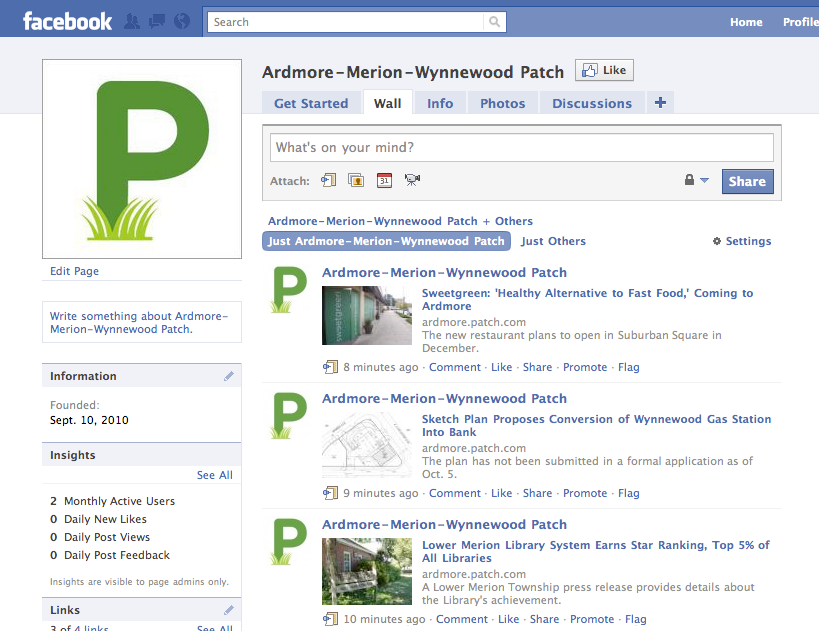Open the Sweetgreen article headline

point(587,299)
